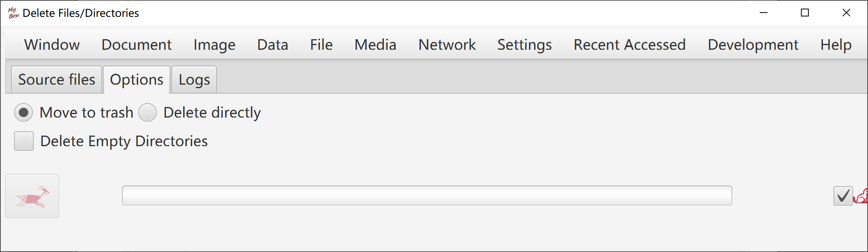Open the Window menu
Viewport: 868px width, 252px height.
click(x=52, y=45)
